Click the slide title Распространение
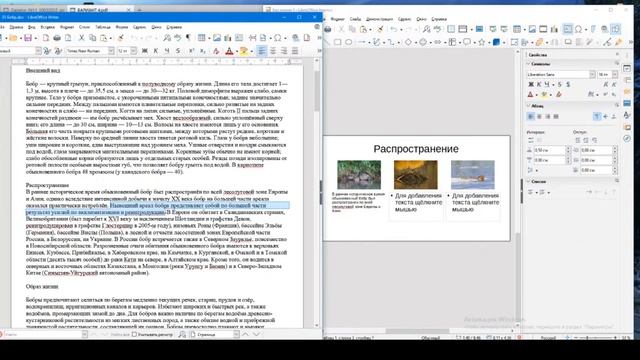The width and height of the screenshot is (640, 360). [x=416, y=149]
